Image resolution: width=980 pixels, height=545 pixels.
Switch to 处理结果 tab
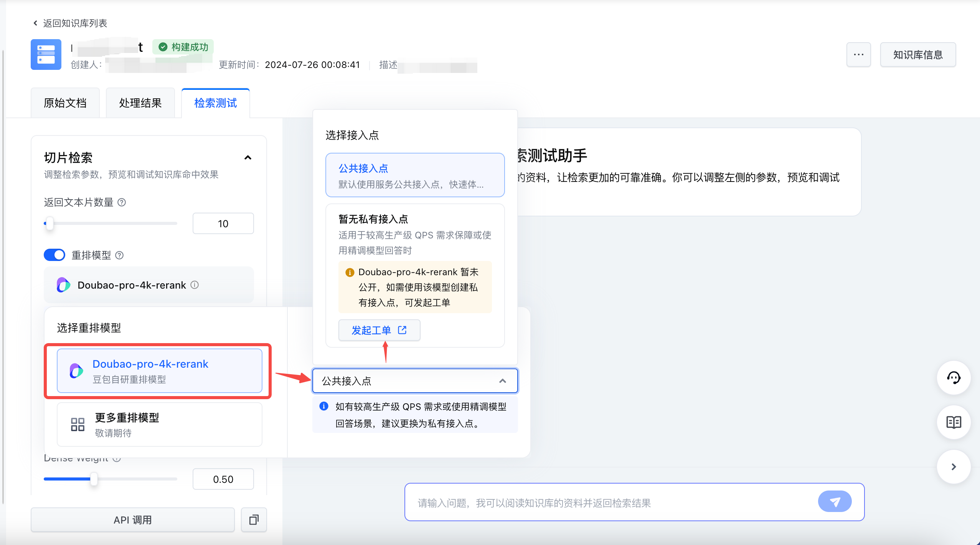point(140,103)
